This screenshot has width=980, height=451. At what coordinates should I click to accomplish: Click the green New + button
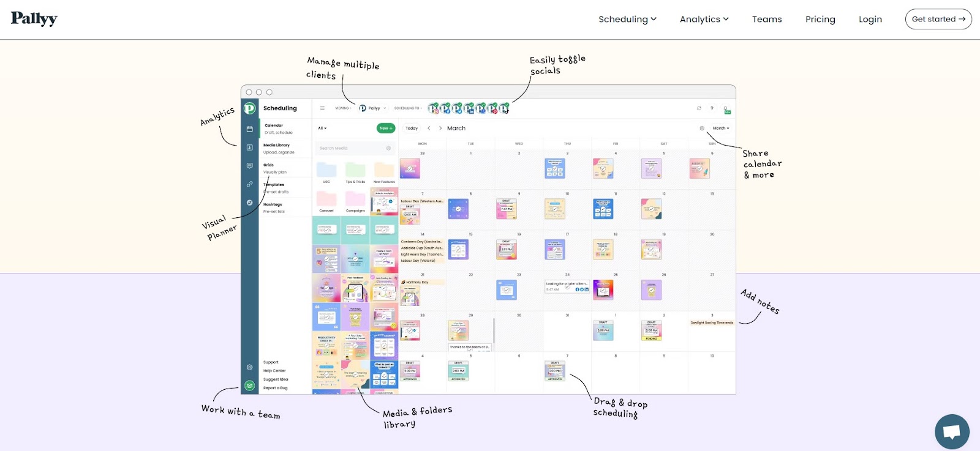click(385, 128)
